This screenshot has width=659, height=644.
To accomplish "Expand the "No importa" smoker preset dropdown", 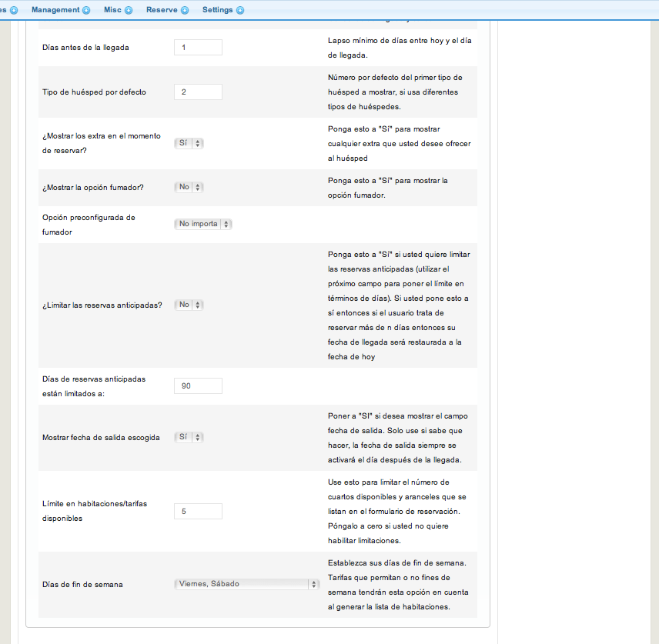I will pos(203,224).
